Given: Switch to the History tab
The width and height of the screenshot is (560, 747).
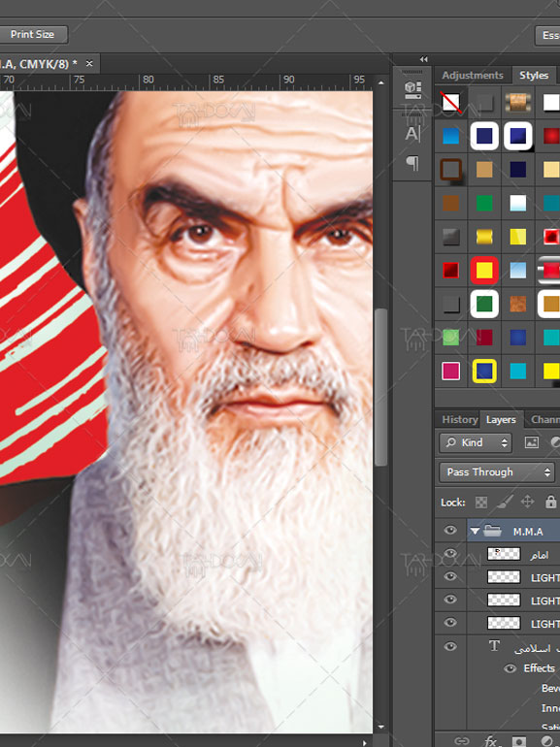Looking at the screenshot, I should coord(459,420).
